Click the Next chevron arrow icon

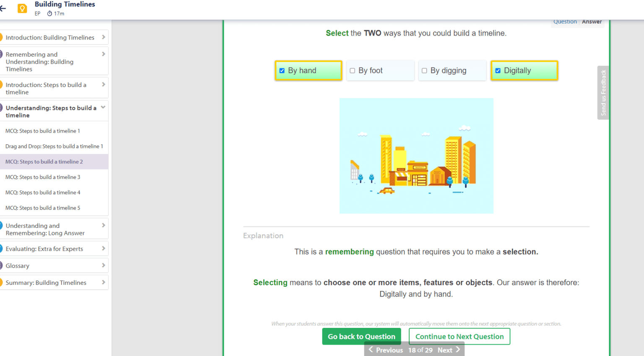(458, 350)
